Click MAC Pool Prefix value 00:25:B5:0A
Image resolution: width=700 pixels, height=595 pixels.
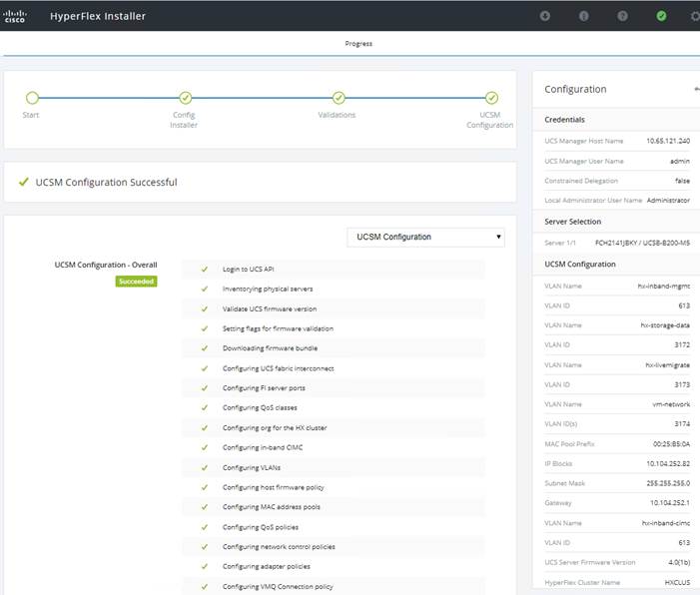pyautogui.click(x=671, y=444)
